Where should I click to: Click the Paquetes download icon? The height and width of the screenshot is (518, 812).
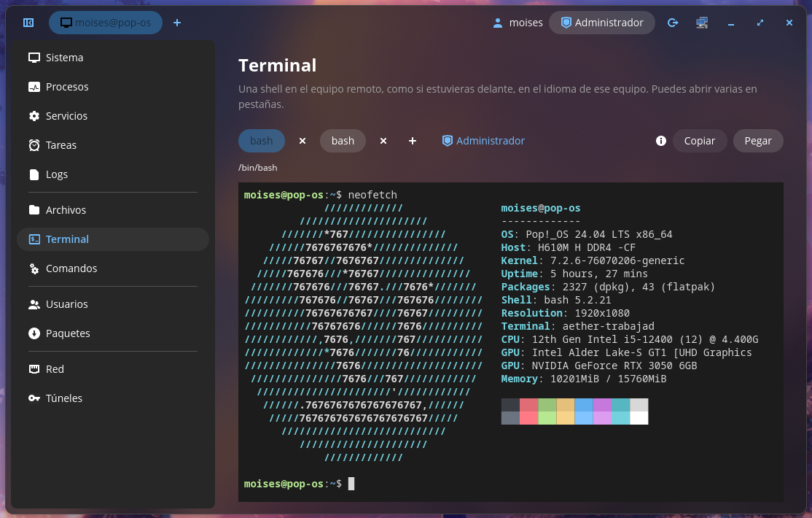[34, 333]
